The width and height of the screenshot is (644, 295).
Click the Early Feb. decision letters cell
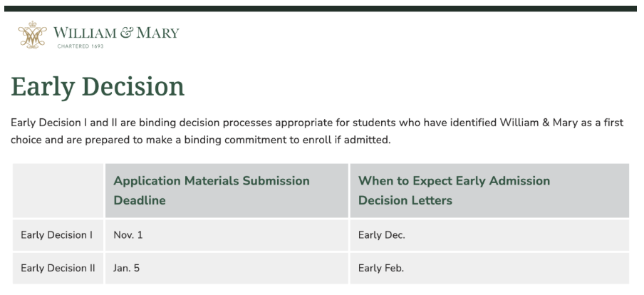pyautogui.click(x=489, y=269)
